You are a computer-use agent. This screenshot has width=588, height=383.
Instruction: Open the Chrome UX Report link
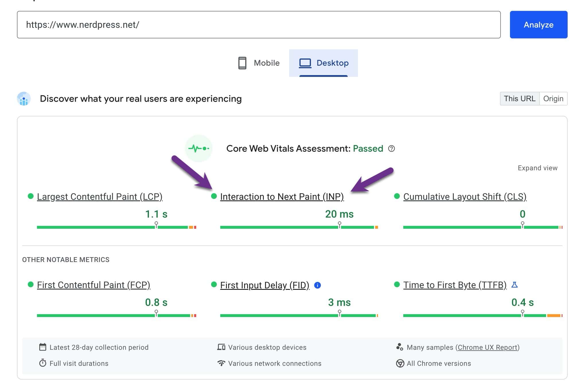click(488, 347)
